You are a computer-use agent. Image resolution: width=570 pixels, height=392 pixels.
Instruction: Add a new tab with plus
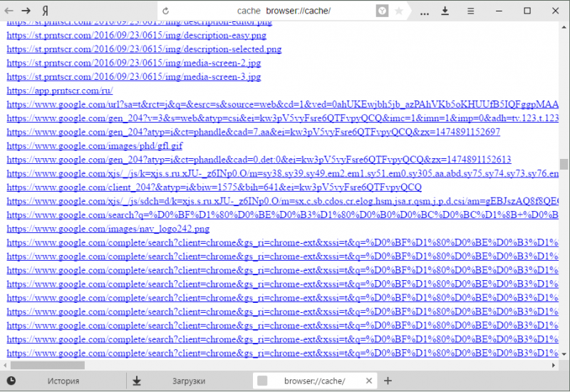(x=388, y=381)
